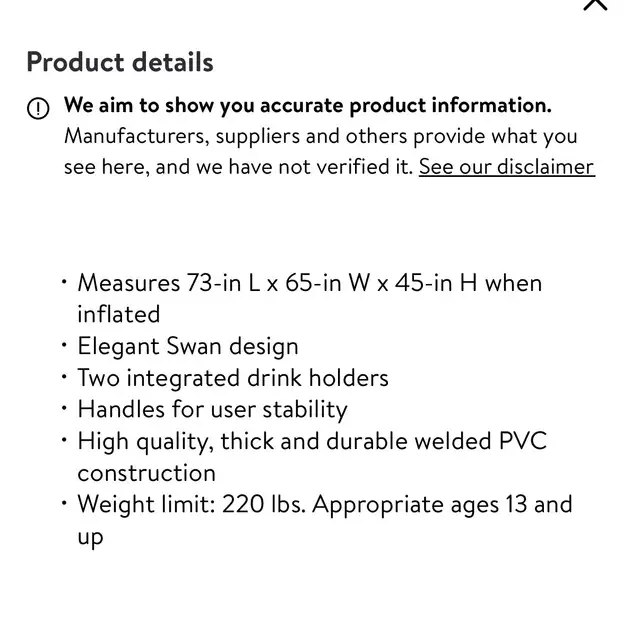Click the Product details heading
This screenshot has width=640, height=626.
(x=120, y=62)
